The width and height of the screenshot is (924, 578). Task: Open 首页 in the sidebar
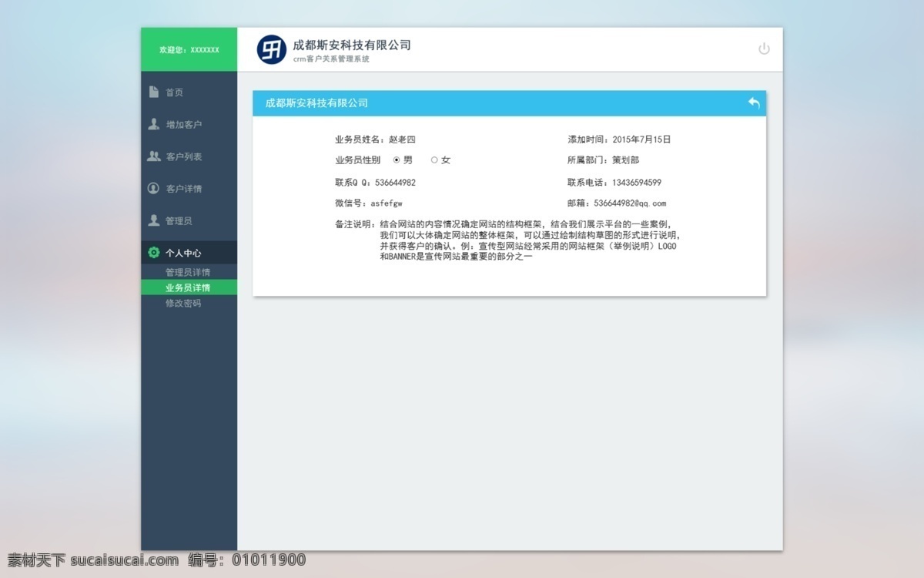coord(189,92)
